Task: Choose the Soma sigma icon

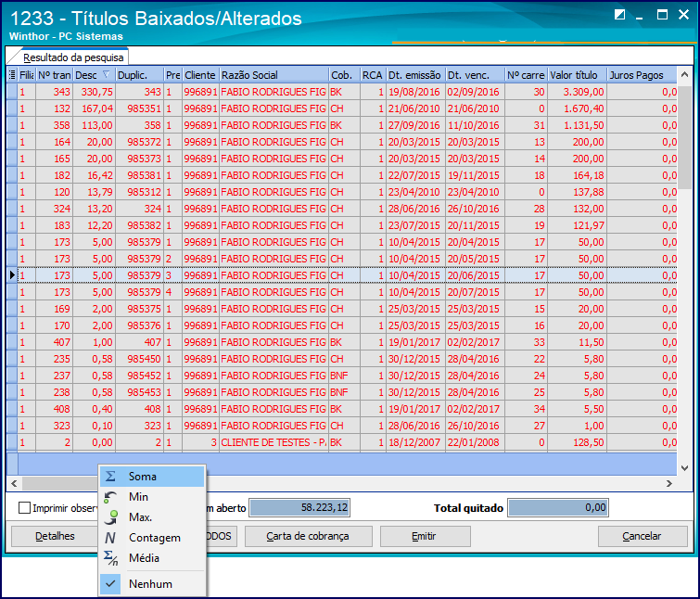Action: [110, 477]
